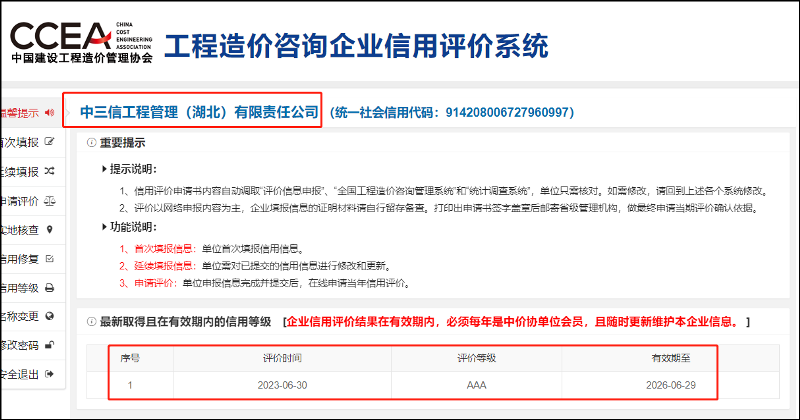This screenshot has width=800, height=420.
Task: Click the speaker icon beside 温馨提示
Action: coord(49,113)
